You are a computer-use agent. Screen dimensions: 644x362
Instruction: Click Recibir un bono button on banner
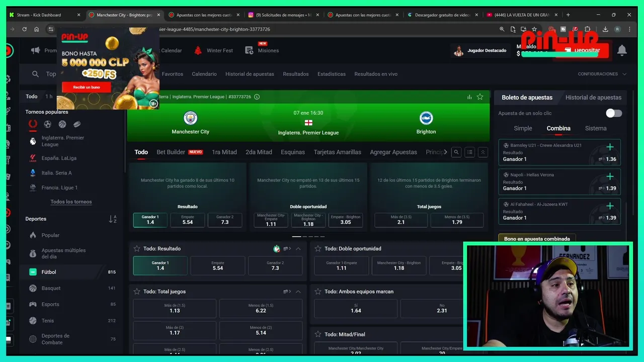tap(86, 87)
